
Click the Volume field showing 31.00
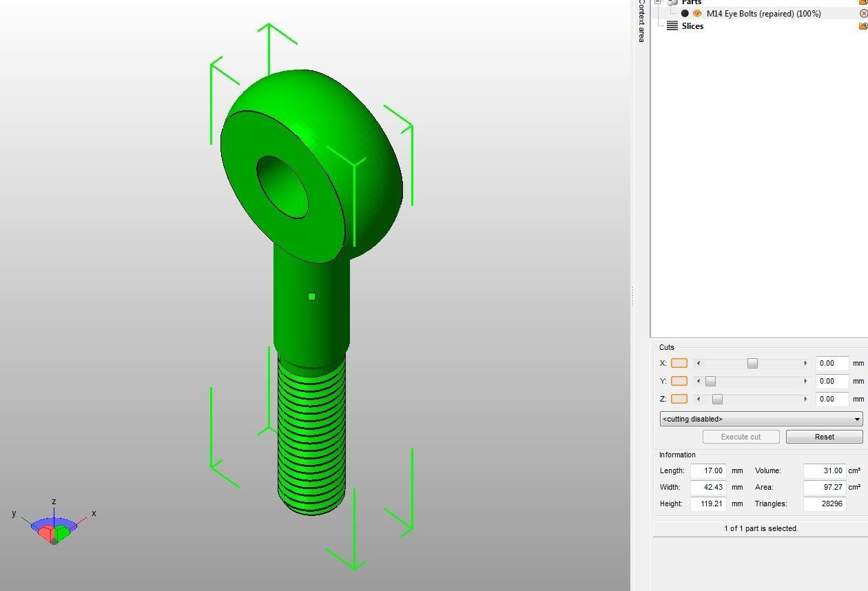point(825,470)
